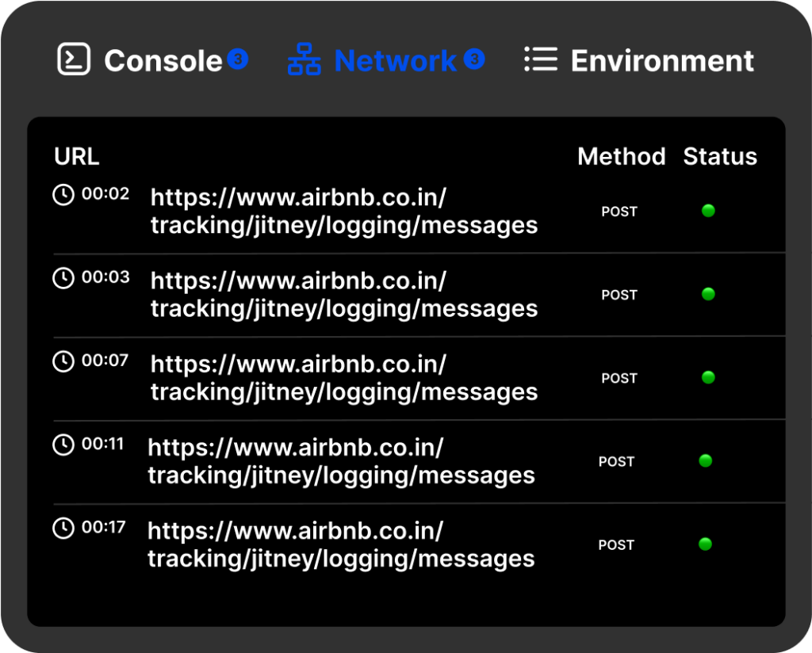812x653 pixels.
Task: Click the clock icon beside 00:17
Action: (x=63, y=528)
